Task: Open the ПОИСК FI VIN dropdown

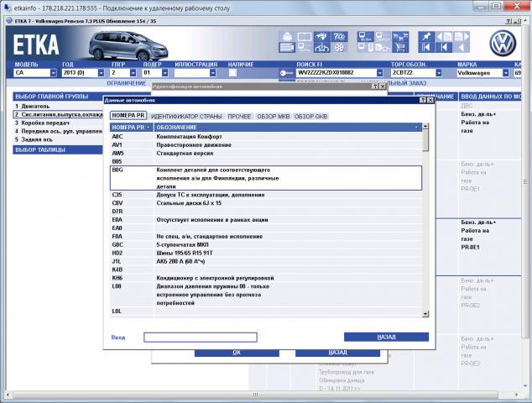Action: (379, 73)
